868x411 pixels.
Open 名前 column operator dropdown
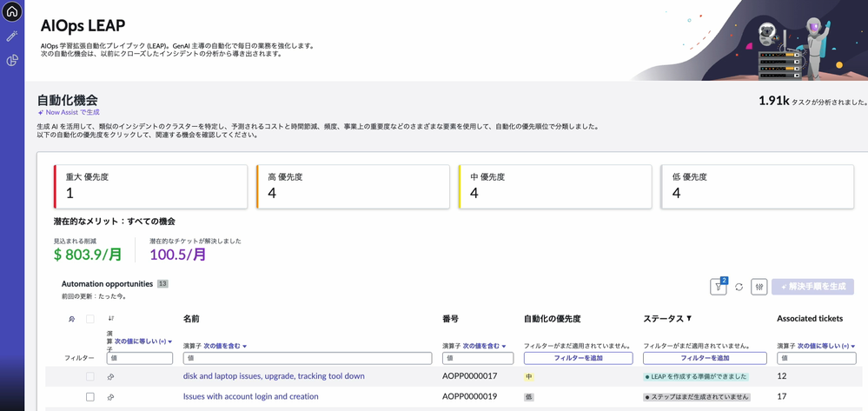coord(225,346)
